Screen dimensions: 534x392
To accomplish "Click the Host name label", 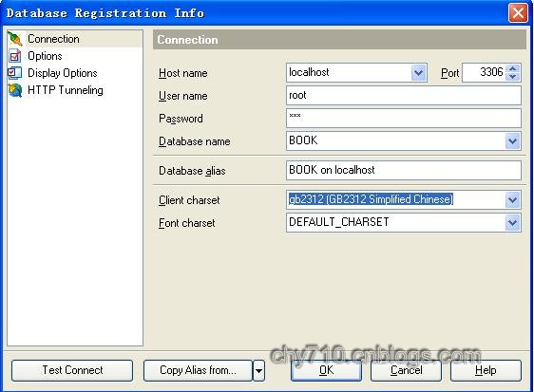I will (182, 73).
